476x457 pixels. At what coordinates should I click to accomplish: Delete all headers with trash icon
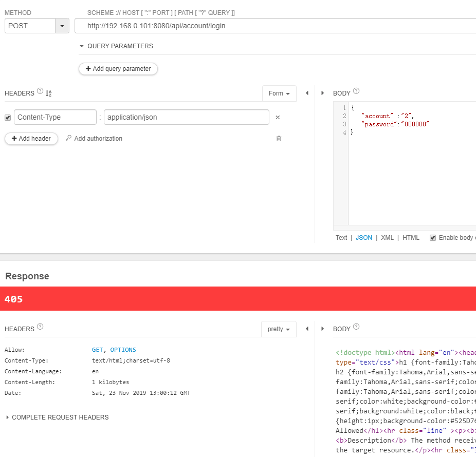[x=279, y=139]
